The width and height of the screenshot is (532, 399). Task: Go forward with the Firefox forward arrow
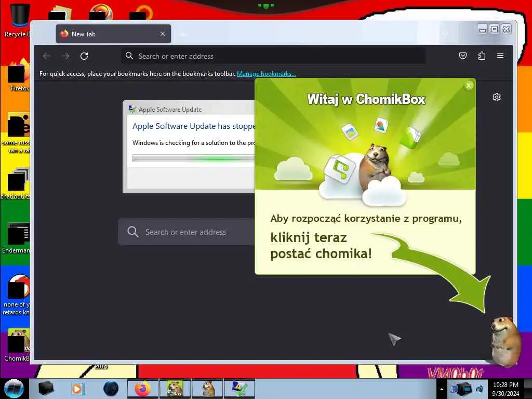click(x=65, y=56)
